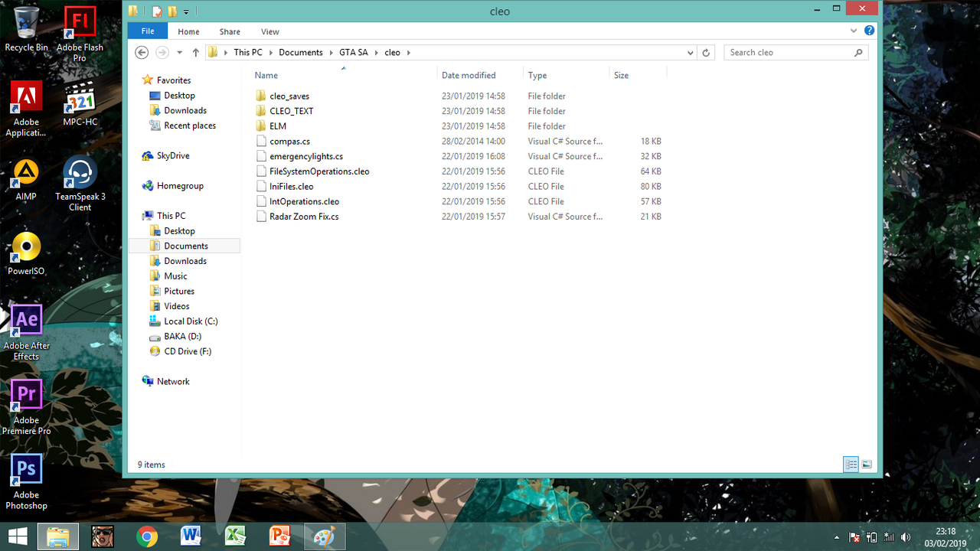Open address bar history dropdown
Screen dimensions: 980x551
coord(690,53)
